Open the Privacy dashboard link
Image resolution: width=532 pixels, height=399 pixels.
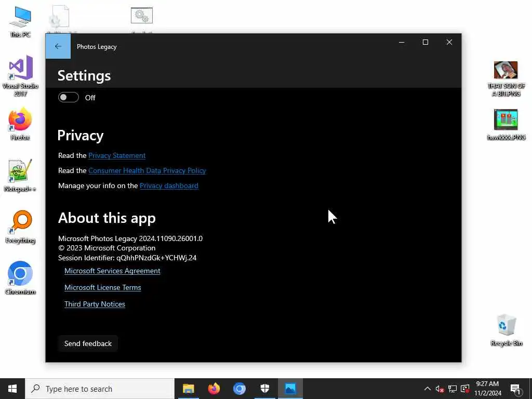point(169,185)
